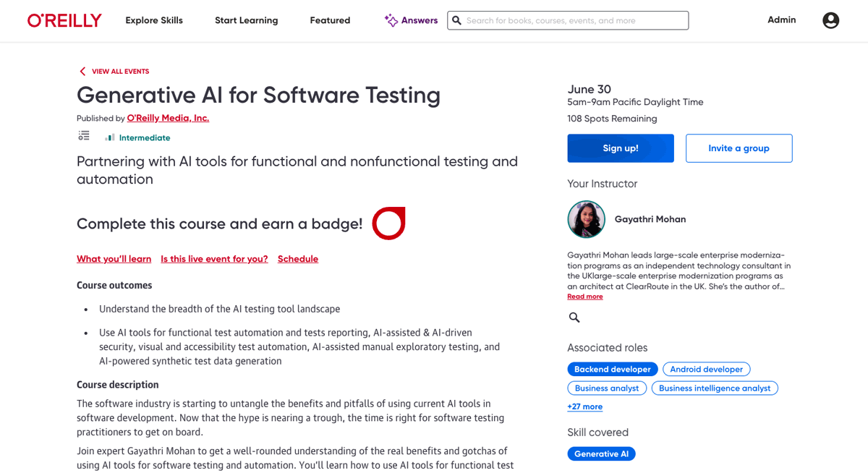The width and height of the screenshot is (868, 473).
Task: Jump to Is this live event for you?
Action: click(214, 259)
